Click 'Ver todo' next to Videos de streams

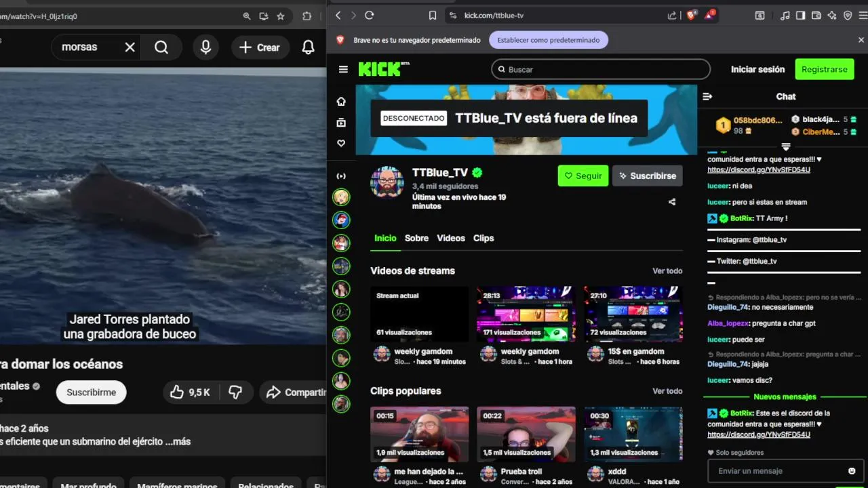(x=667, y=271)
